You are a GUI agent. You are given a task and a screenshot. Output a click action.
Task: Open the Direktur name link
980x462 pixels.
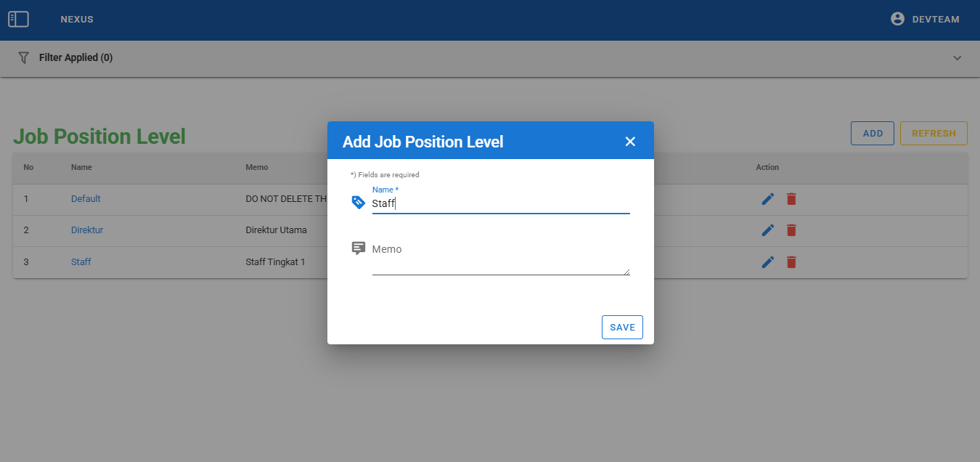pos(87,230)
